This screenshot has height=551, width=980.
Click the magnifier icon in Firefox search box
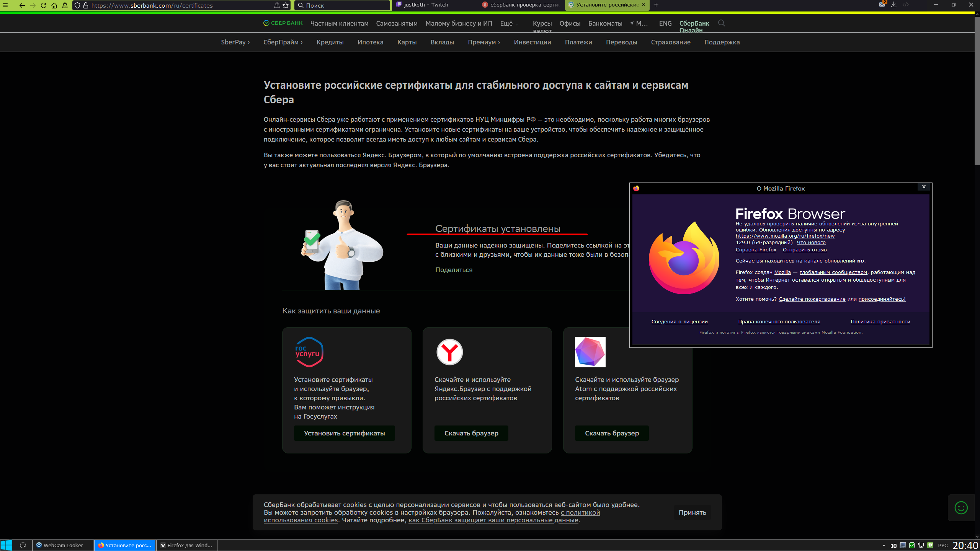pos(301,5)
